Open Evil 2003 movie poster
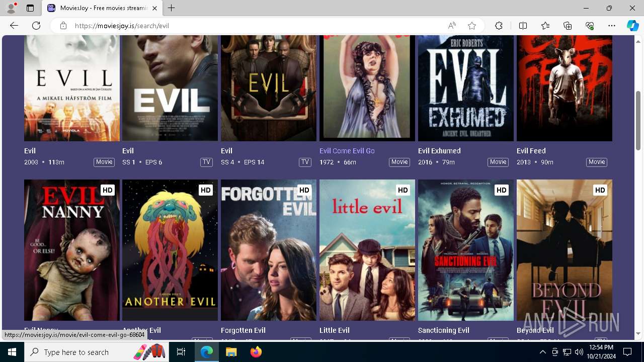 (72, 88)
